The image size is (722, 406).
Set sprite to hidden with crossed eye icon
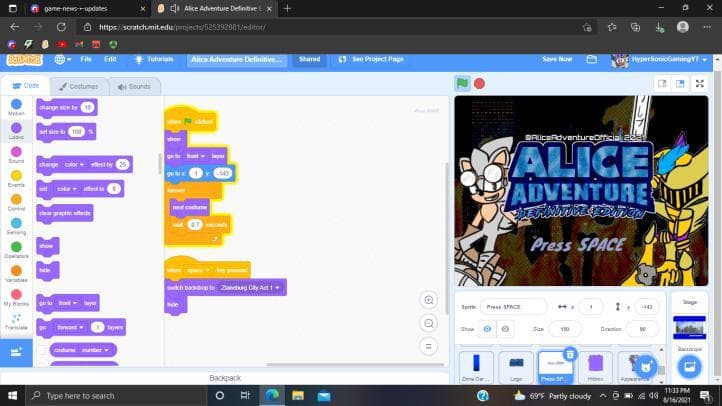(x=505, y=329)
